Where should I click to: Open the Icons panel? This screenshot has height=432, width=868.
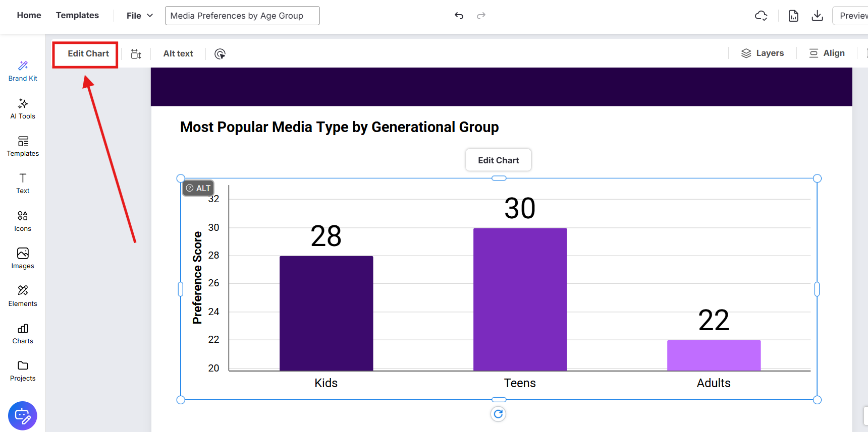coord(23,221)
